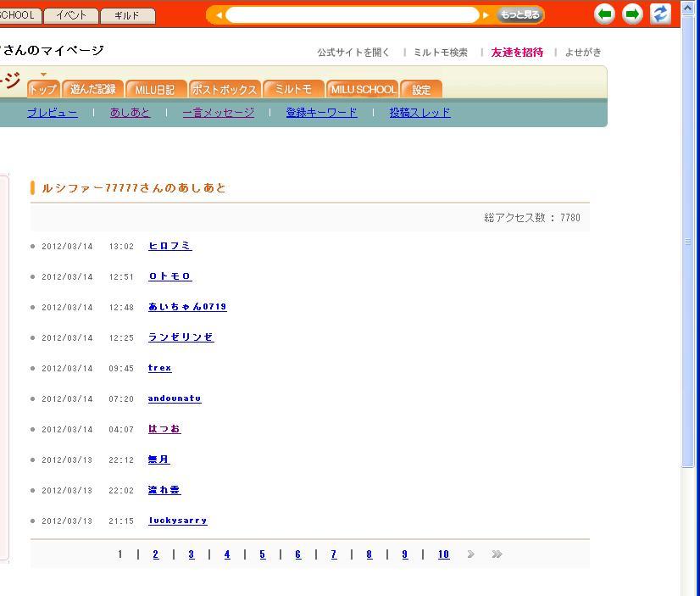Switch to the MILU日記 tab
The width and height of the screenshot is (700, 596).
click(154, 89)
